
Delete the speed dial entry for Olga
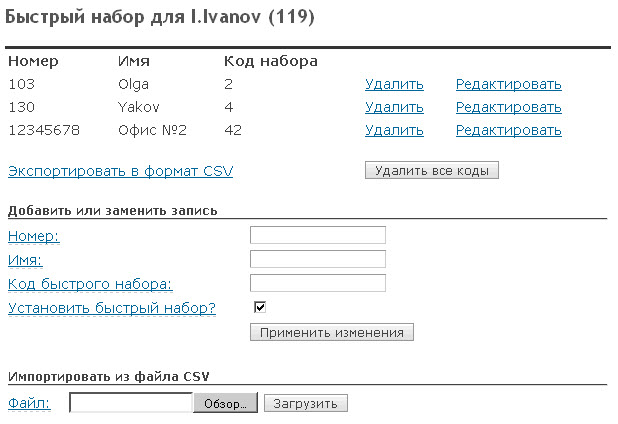coord(394,84)
